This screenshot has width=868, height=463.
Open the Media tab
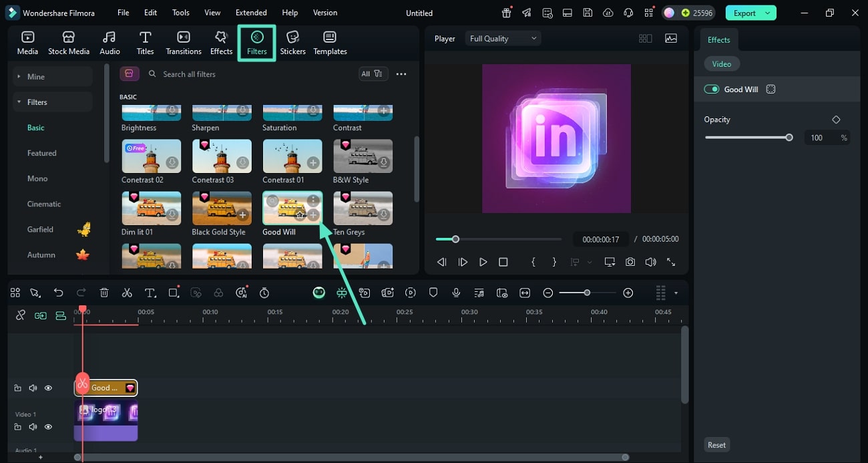pyautogui.click(x=27, y=43)
